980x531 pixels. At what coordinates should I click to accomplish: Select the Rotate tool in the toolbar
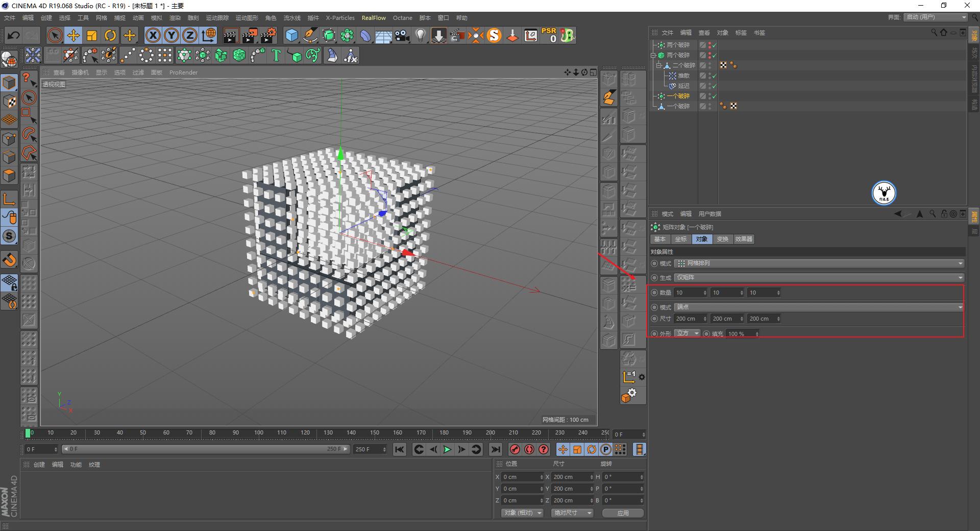110,35
